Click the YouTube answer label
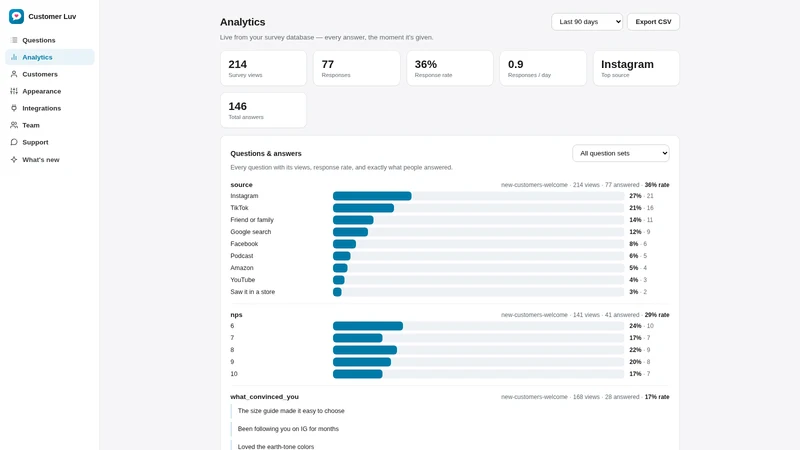 tap(242, 280)
